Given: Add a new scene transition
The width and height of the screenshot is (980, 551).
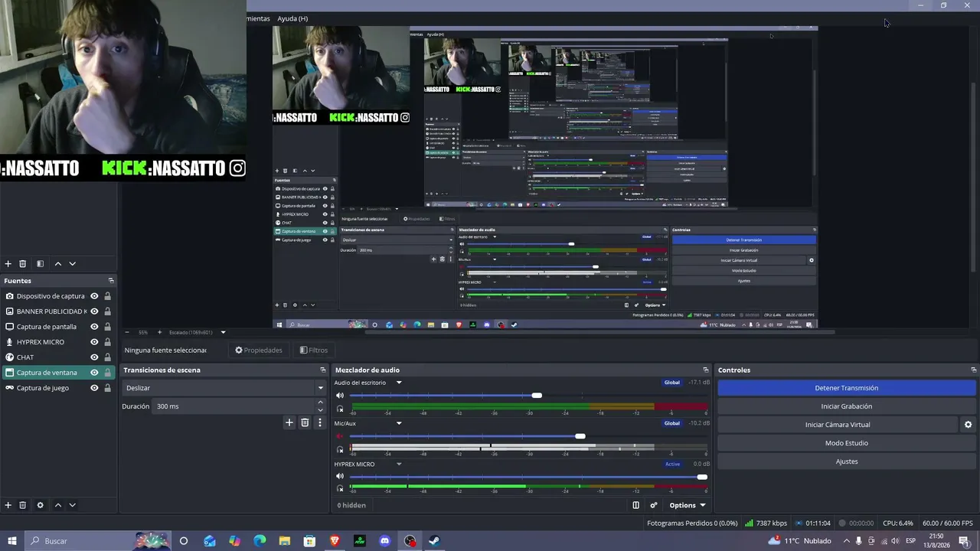Looking at the screenshot, I should coord(289,422).
